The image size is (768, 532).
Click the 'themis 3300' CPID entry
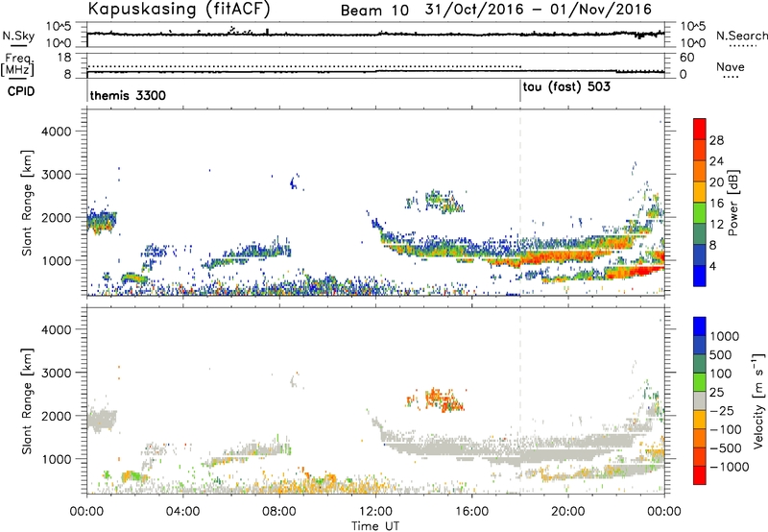128,95
